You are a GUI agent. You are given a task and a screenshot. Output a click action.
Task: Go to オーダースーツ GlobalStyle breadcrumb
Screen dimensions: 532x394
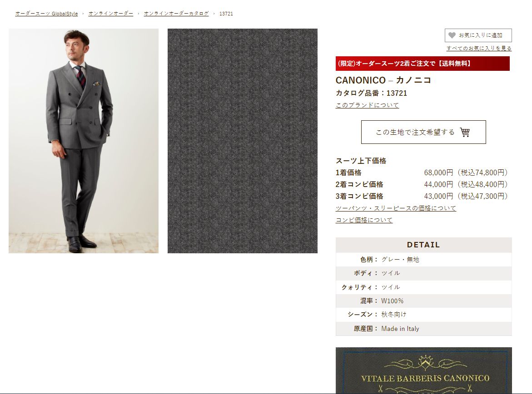[x=46, y=14]
